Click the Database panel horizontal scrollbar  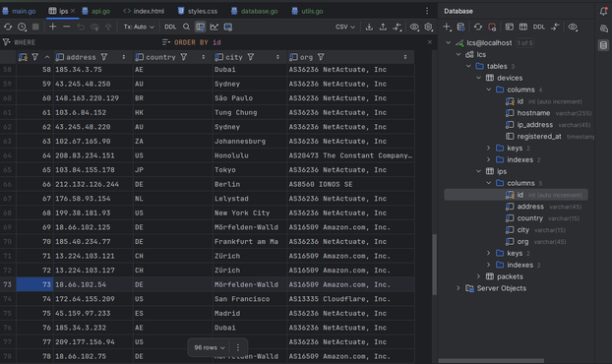pos(491,360)
